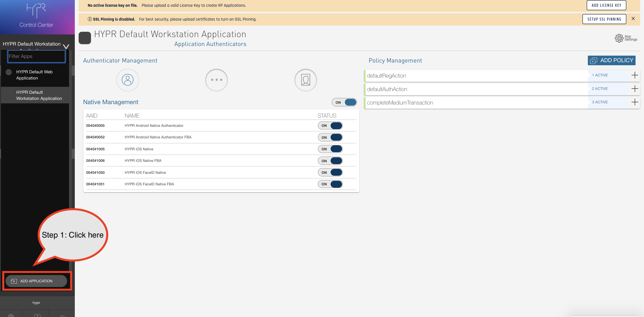Close the SSL Pinning warning banner

(633, 19)
